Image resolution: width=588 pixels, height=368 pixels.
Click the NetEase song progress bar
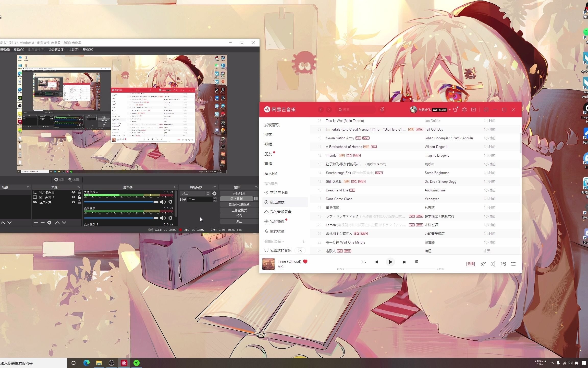[390, 269]
